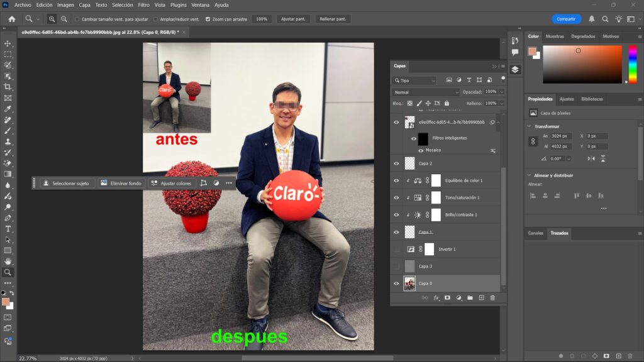
Task: Select the Eyedropper tool
Action: [8, 109]
